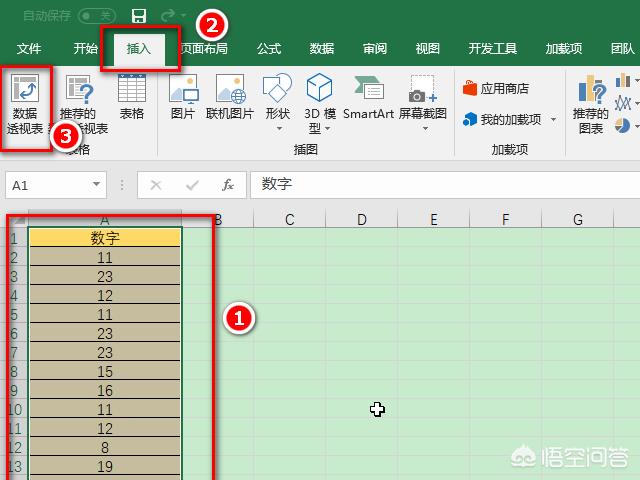
Task: Switch to the Formulas (公式) tab
Action: (269, 48)
